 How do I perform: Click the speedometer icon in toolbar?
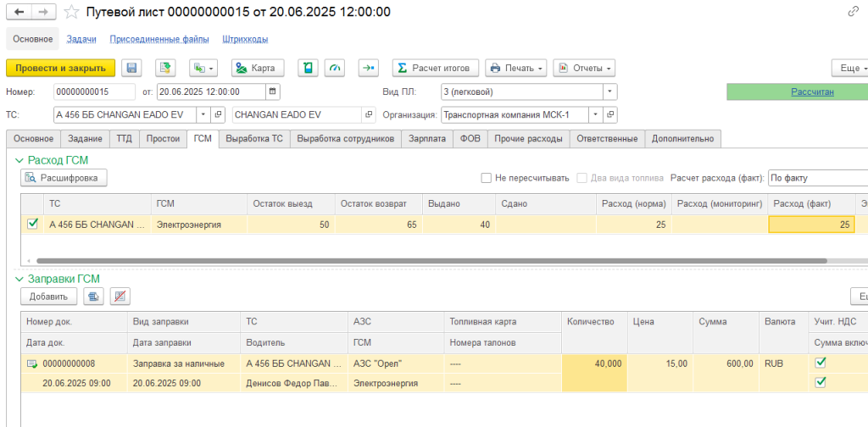[337, 68]
